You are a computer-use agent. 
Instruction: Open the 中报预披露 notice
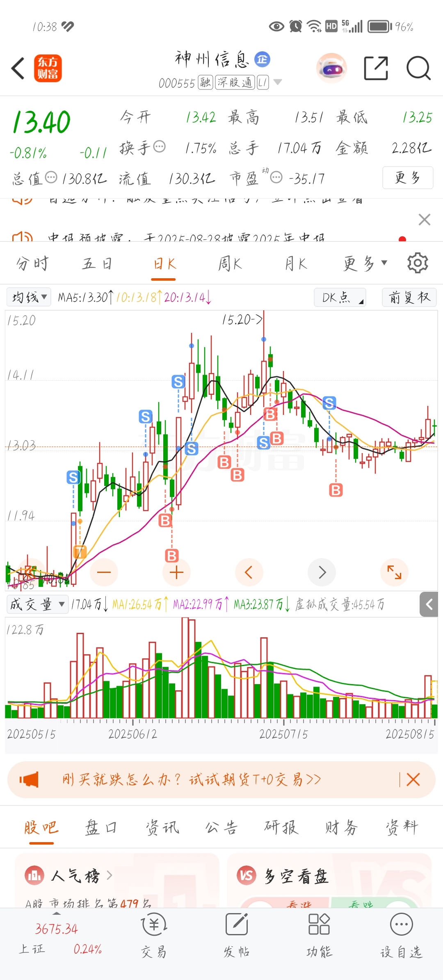click(187, 237)
